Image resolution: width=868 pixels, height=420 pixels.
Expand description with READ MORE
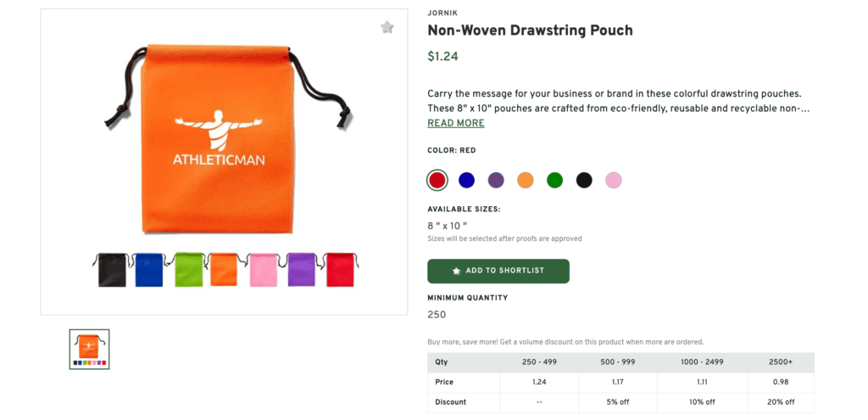(455, 123)
